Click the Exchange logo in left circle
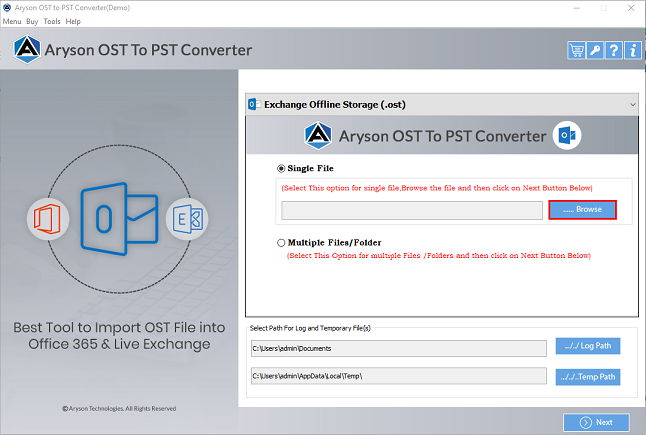This screenshot has height=435, width=646. pyautogui.click(x=186, y=218)
